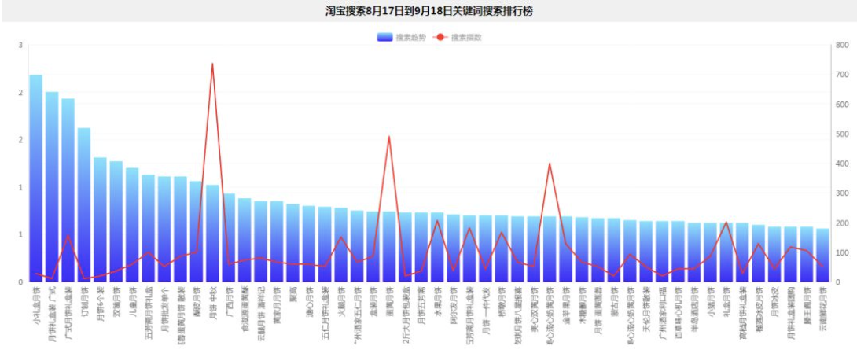
Task: Click the 3 label on left axis
Action: click(x=20, y=46)
